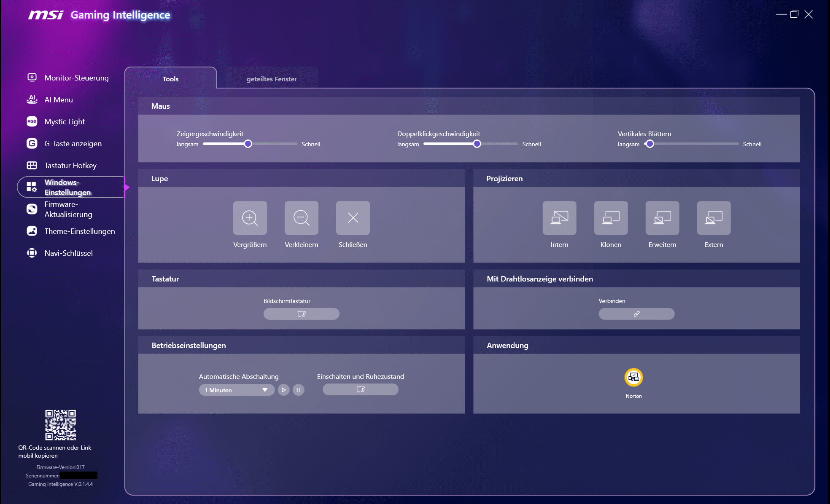Click the Verkleinern magnifier icon
The height and width of the screenshot is (504, 830).
click(301, 218)
